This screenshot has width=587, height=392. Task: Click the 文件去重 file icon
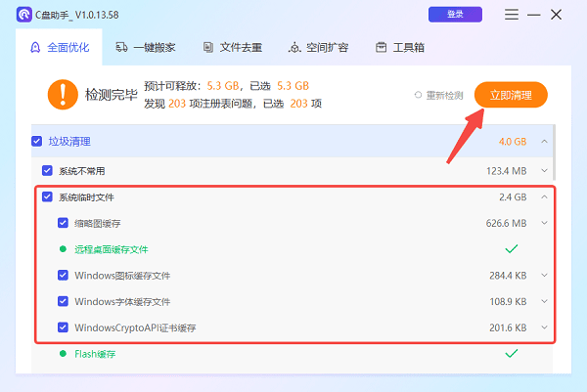(208, 47)
